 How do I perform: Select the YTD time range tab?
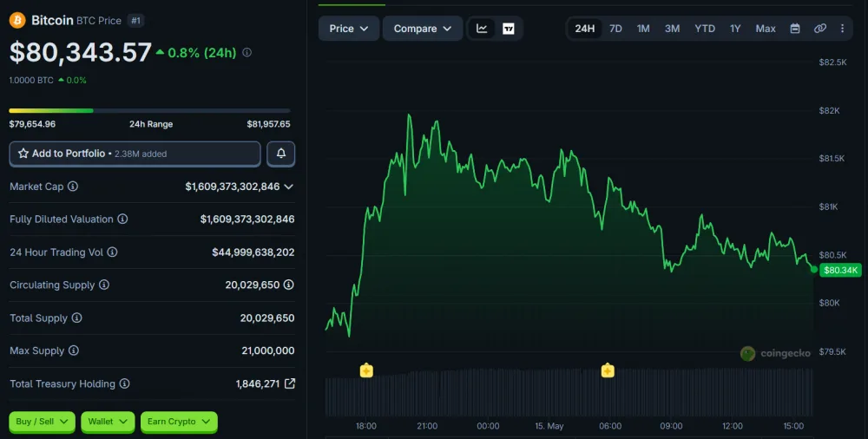705,29
